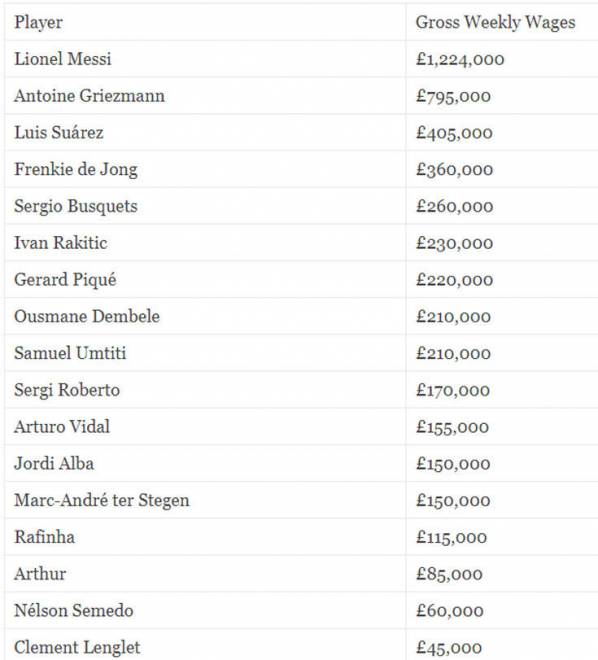Select the Luis Suárez name cell

pos(59,133)
